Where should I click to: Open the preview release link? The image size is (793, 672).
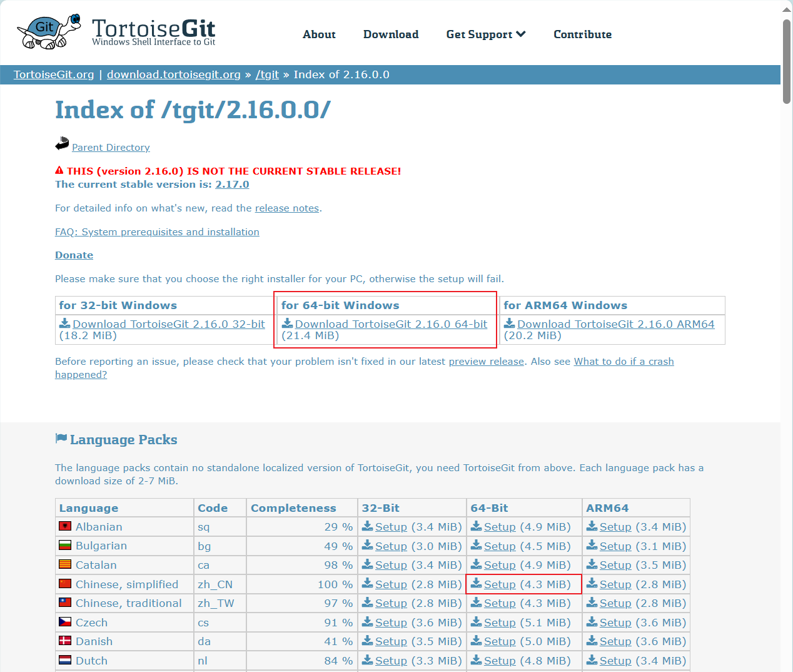tap(487, 361)
